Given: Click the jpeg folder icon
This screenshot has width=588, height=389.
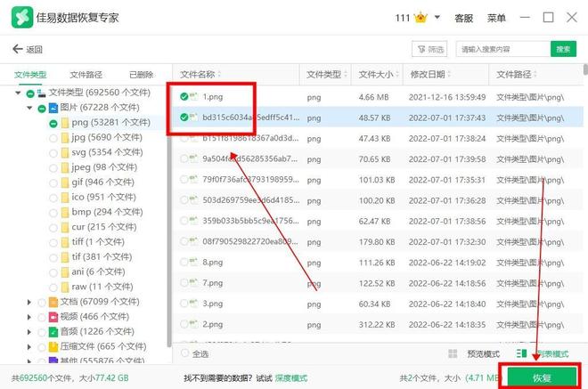Looking at the screenshot, I should tap(64, 167).
